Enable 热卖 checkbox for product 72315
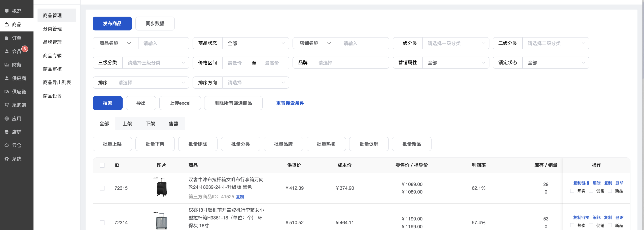 pos(572,191)
